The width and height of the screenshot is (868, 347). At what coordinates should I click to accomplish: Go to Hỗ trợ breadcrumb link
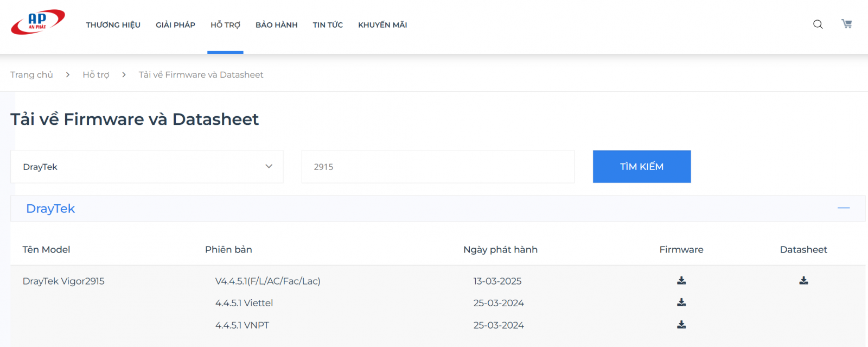pyautogui.click(x=96, y=75)
